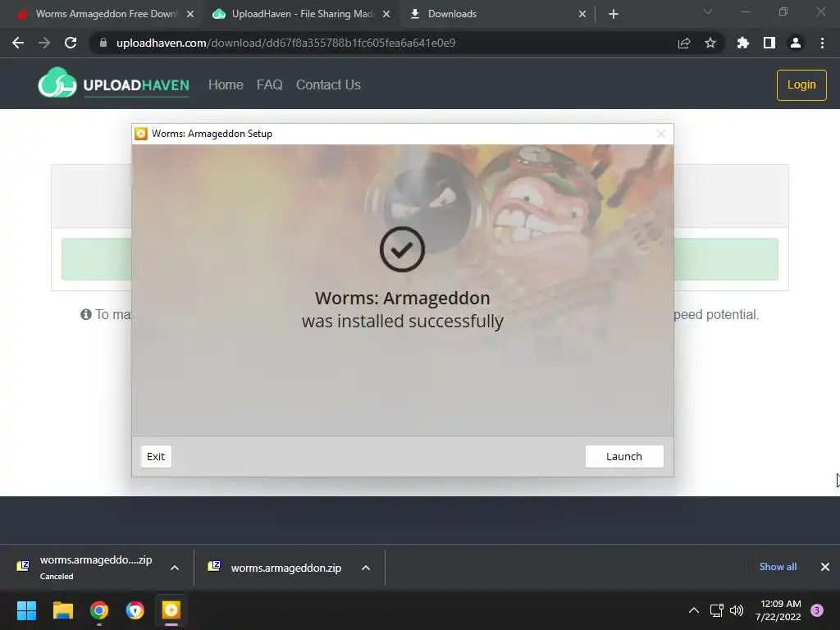Exit the Worms: Armageddon setup

156,456
